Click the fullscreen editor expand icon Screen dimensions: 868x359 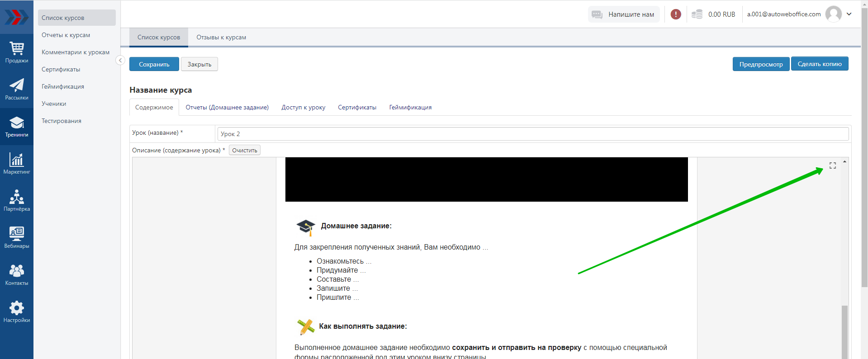(x=832, y=165)
